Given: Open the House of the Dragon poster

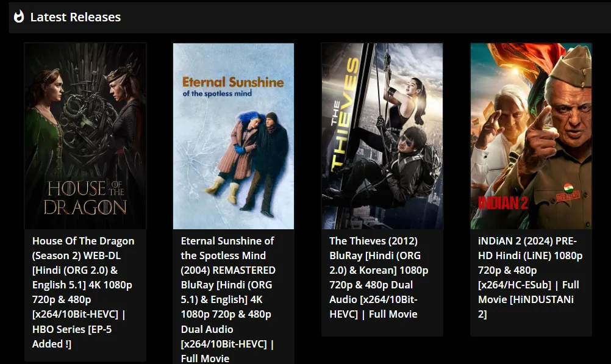Looking at the screenshot, I should tap(85, 136).
